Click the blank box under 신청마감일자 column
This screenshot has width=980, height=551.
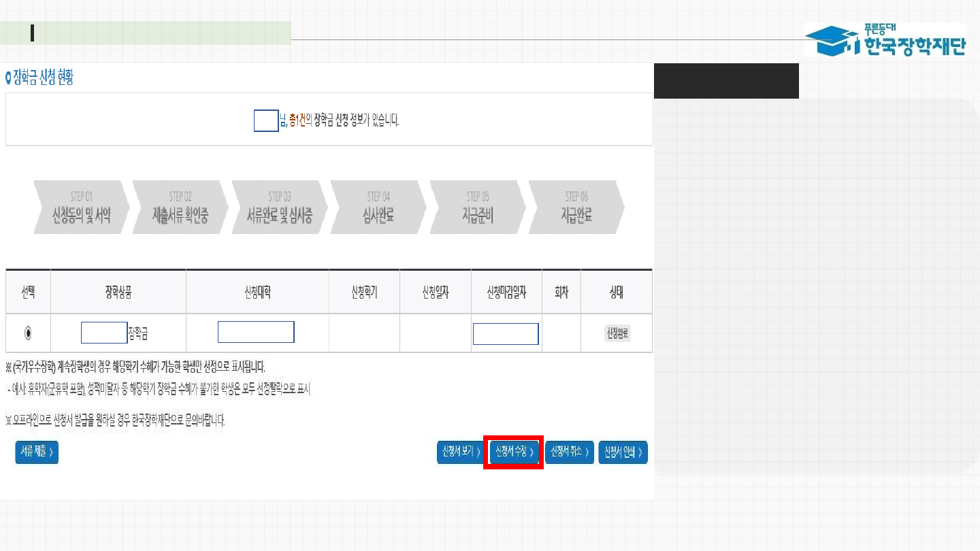point(506,334)
